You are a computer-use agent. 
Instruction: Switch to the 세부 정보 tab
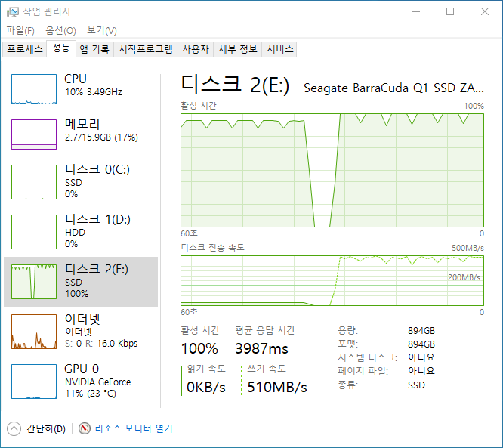click(x=237, y=49)
